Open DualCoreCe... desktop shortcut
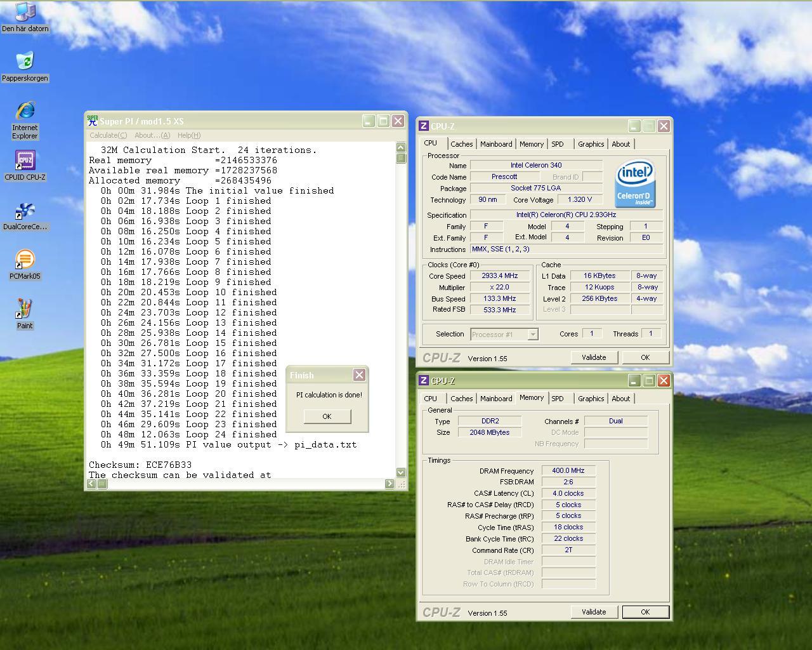Screen dimensions: 812x650 25,216
